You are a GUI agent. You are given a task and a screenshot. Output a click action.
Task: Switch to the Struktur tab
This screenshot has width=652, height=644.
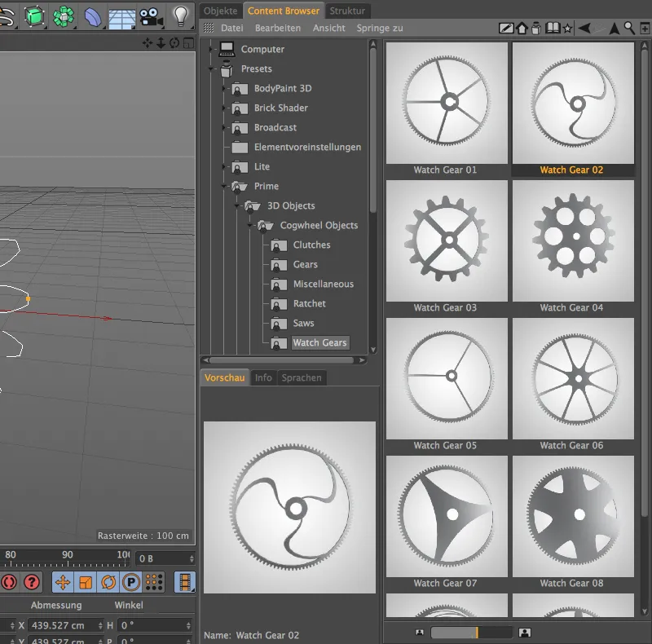pyautogui.click(x=347, y=11)
